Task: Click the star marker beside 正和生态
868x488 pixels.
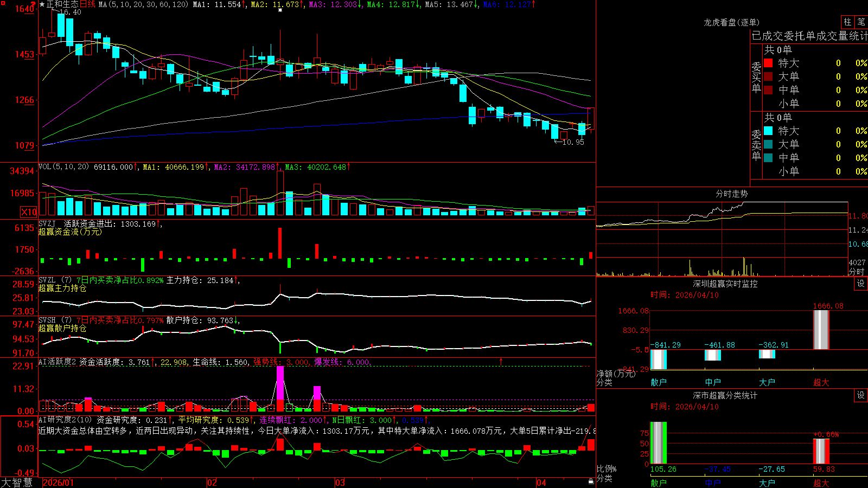Action: point(42,4)
